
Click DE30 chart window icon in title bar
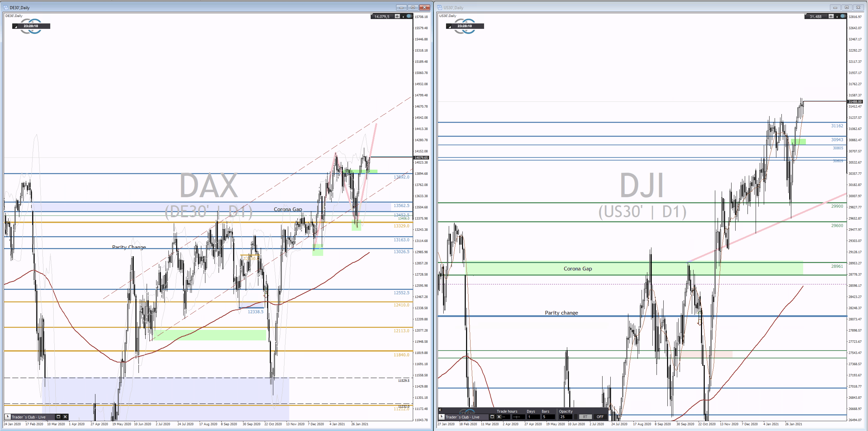[x=6, y=7]
